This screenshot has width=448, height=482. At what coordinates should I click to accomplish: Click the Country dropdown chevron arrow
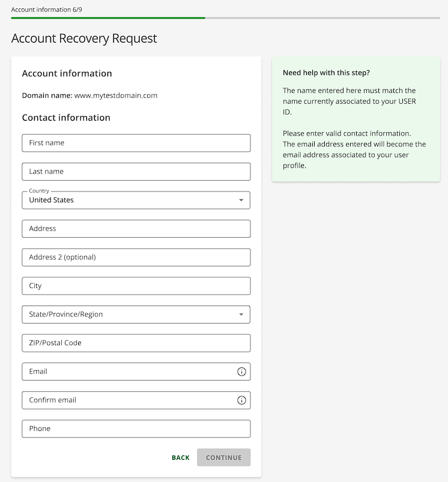(242, 200)
